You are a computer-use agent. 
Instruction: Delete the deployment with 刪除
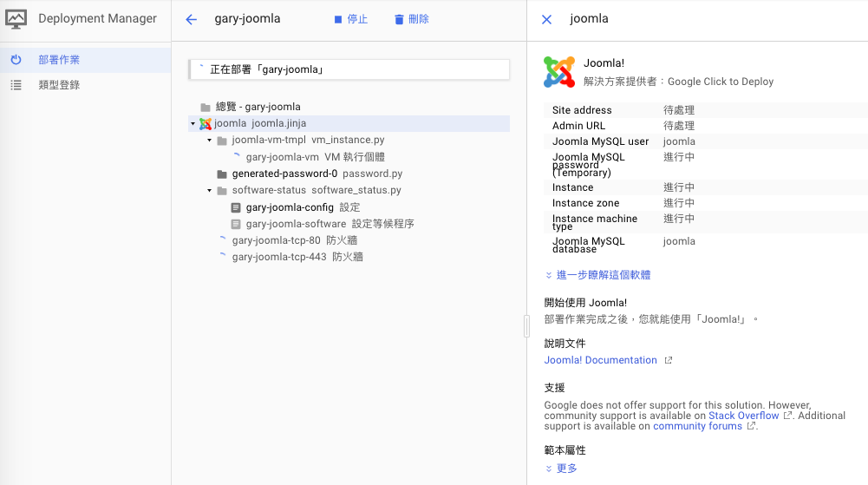pos(411,19)
